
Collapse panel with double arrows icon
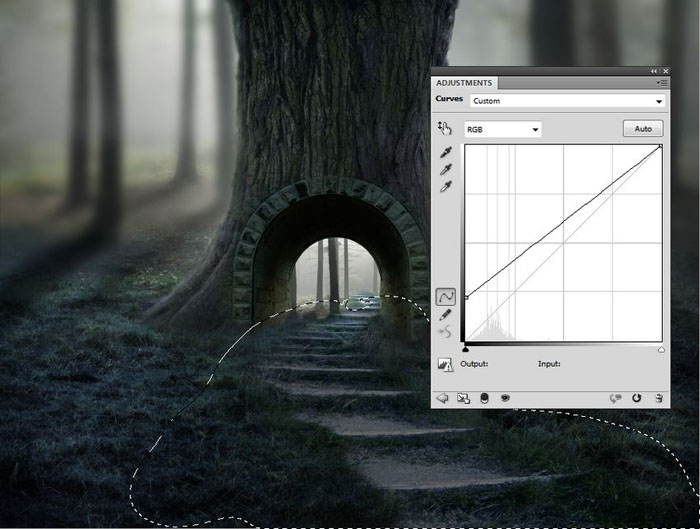coord(654,71)
